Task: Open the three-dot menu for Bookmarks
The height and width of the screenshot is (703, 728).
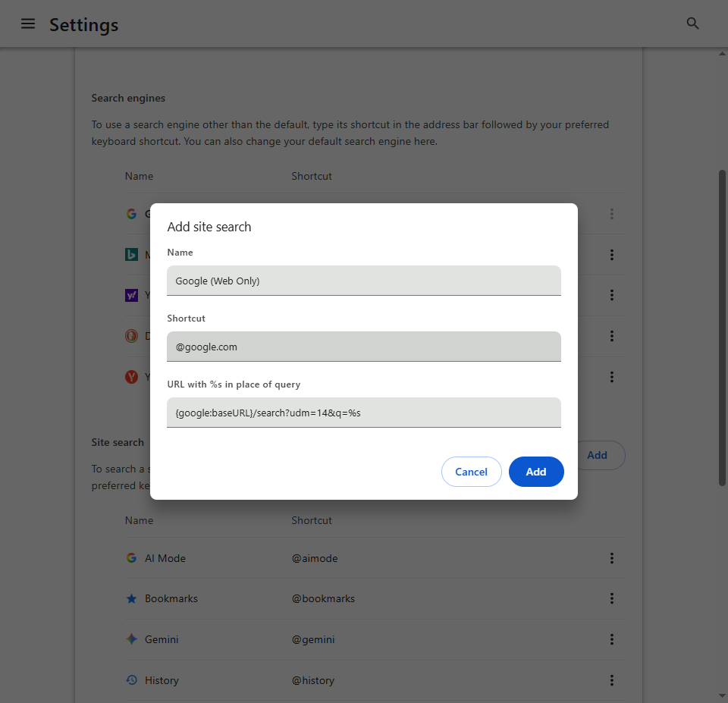Action: [612, 598]
